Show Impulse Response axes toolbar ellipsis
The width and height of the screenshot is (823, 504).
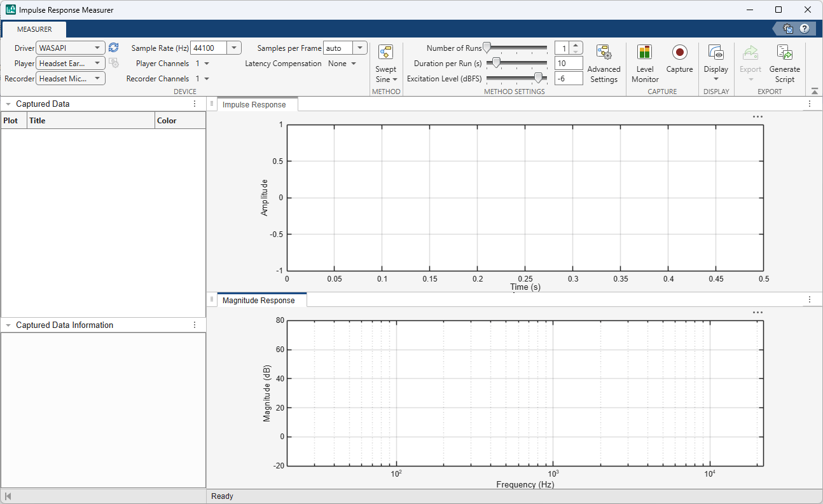pos(757,117)
